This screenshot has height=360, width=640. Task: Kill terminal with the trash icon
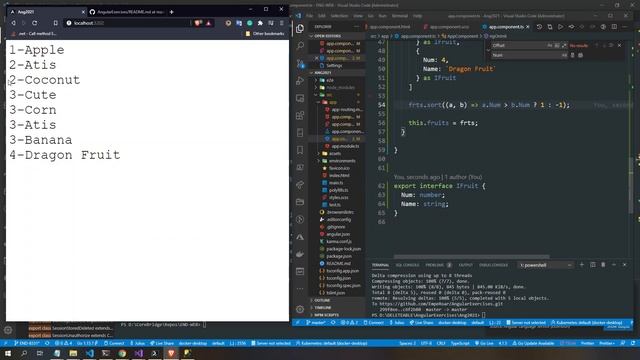pos(603,265)
